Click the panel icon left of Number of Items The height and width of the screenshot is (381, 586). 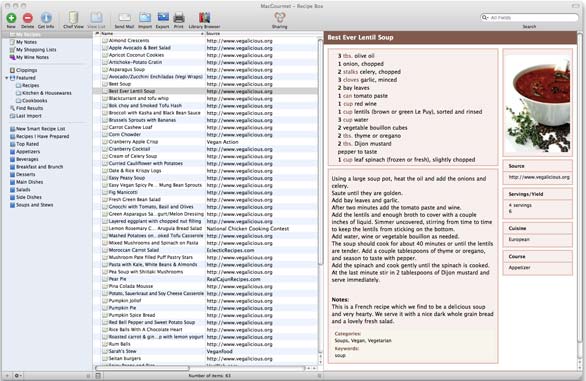(98, 376)
